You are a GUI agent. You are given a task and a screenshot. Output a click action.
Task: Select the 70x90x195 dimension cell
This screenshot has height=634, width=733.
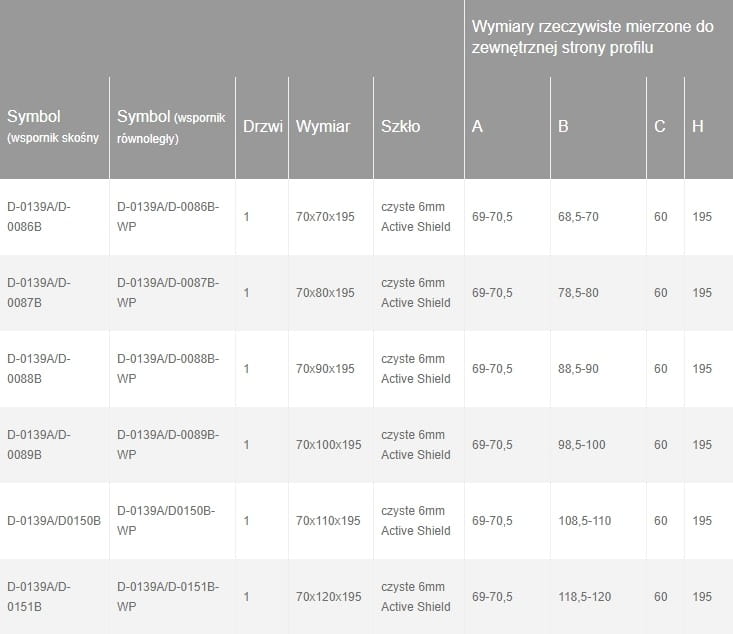pyautogui.click(x=325, y=369)
